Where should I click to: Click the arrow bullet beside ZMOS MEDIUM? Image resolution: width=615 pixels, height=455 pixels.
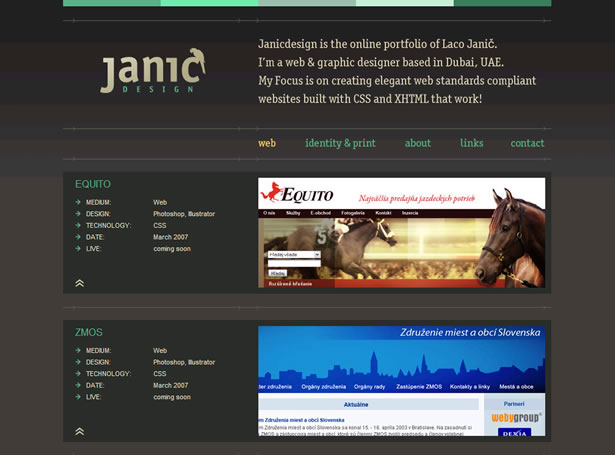point(78,350)
